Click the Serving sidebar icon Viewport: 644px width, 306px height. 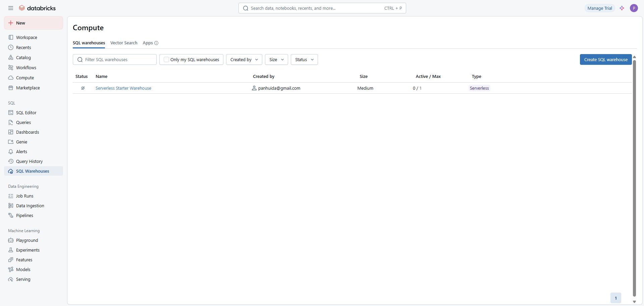pos(11,279)
